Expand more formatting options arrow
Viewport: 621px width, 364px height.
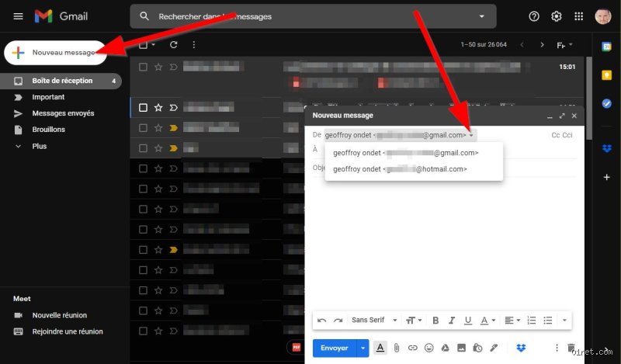pyautogui.click(x=564, y=320)
